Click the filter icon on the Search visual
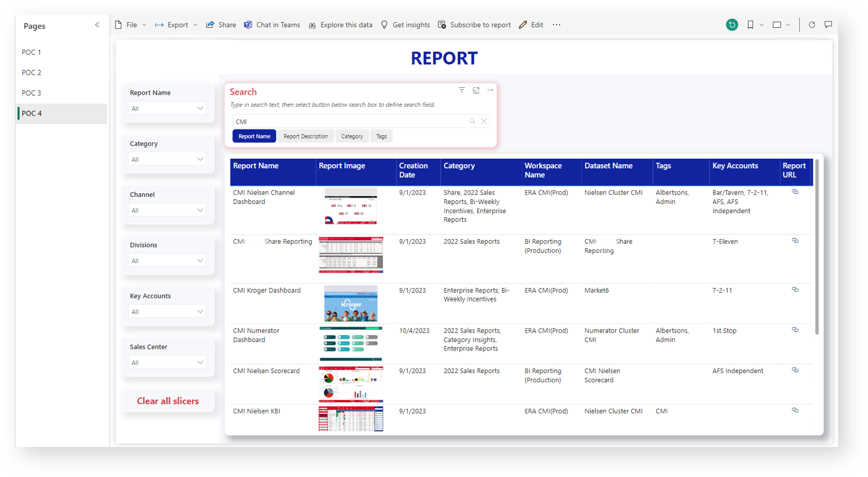 pyautogui.click(x=462, y=90)
